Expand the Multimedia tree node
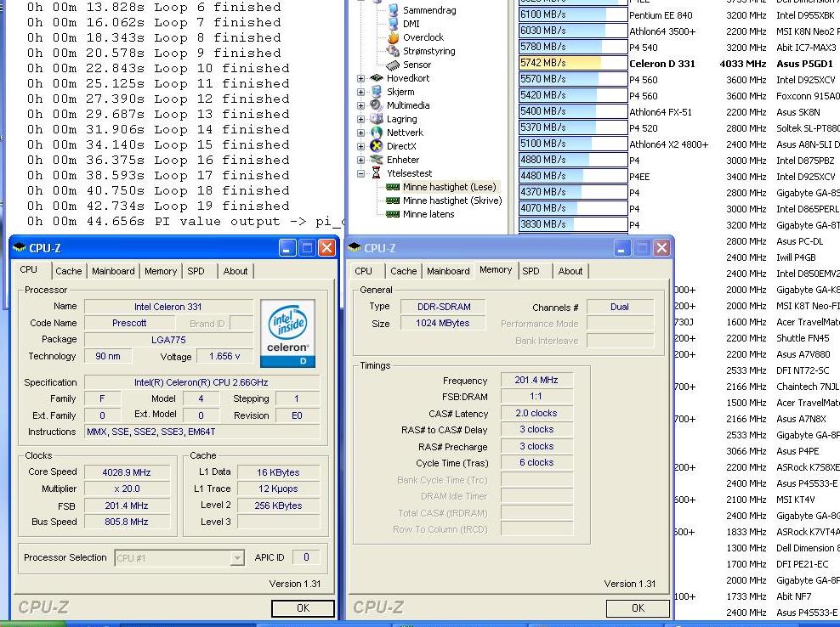Screen dimensions: 840x627 tap(360, 105)
